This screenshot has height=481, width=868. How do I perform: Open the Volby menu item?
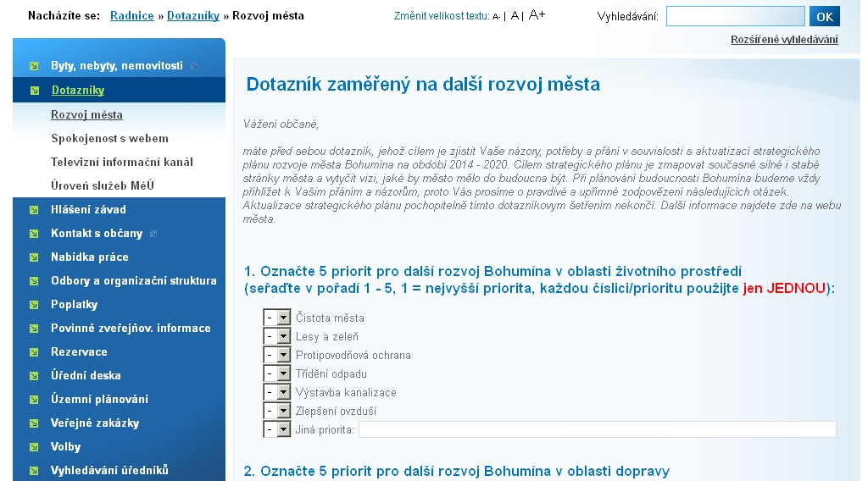click(66, 447)
